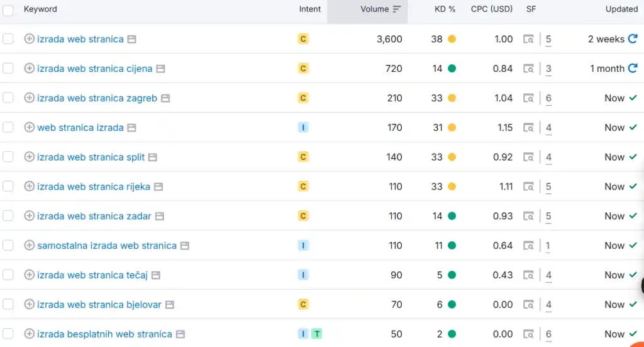
Task: Add 'izrada web stranica tečaj' using plus icon
Action: pos(29,275)
